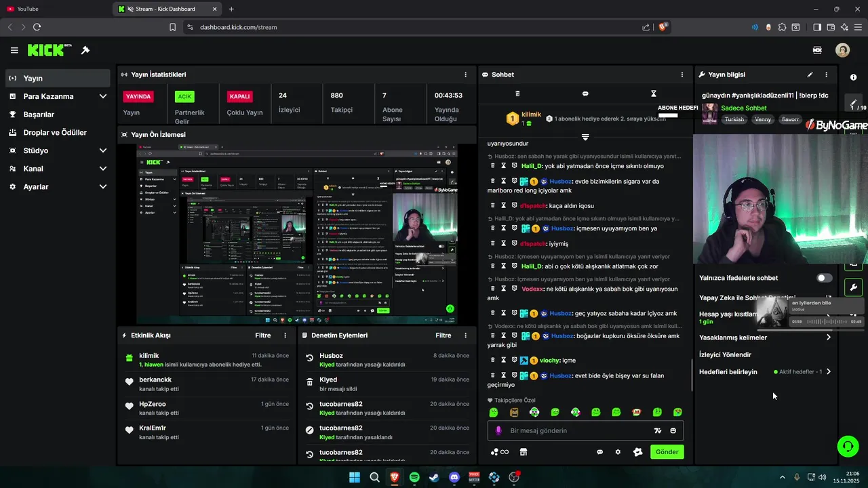This screenshot has width=868, height=488.
Task: Timeout viochy using hourglass icon
Action: (x=504, y=360)
